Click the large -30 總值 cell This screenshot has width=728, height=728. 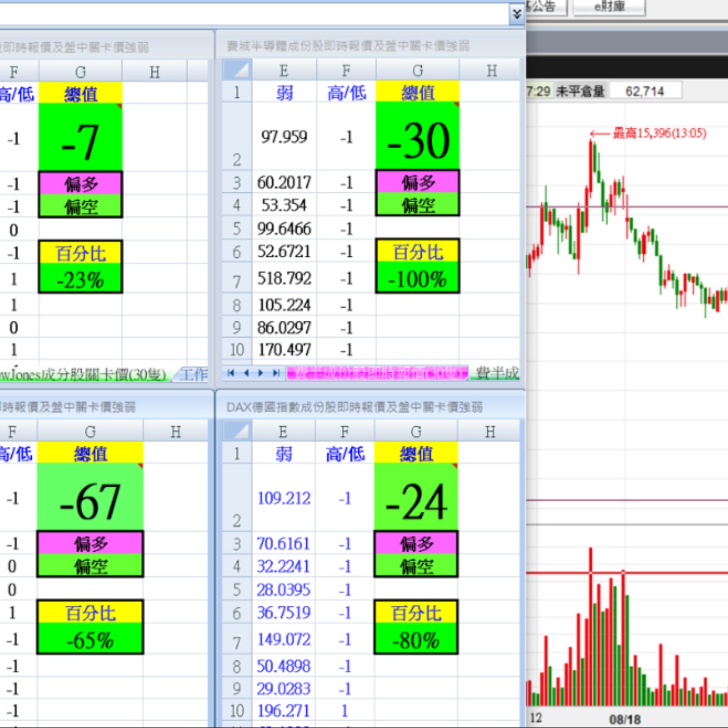pyautogui.click(x=418, y=136)
